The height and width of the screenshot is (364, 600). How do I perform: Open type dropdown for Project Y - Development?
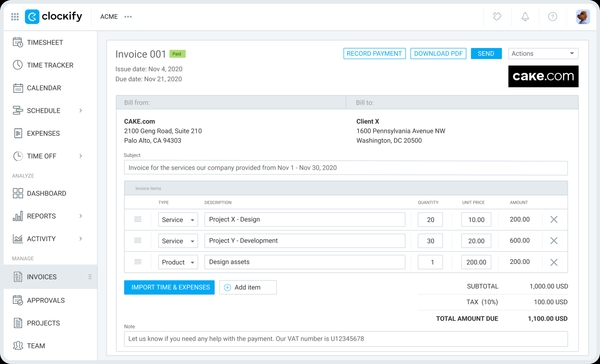pos(178,241)
